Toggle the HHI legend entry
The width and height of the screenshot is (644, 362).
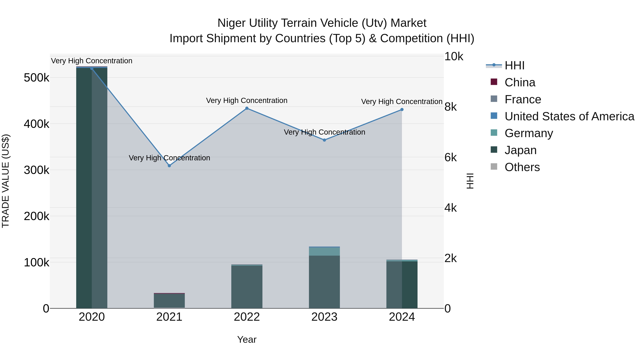point(505,65)
